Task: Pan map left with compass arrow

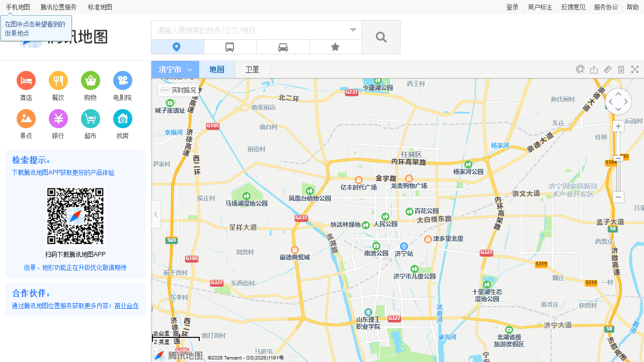Action: [x=610, y=102]
